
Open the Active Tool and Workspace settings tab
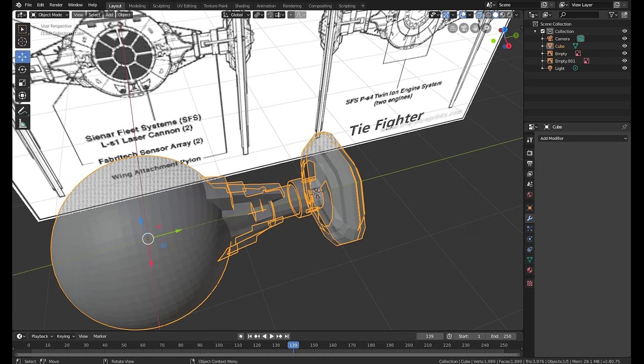[530, 139]
